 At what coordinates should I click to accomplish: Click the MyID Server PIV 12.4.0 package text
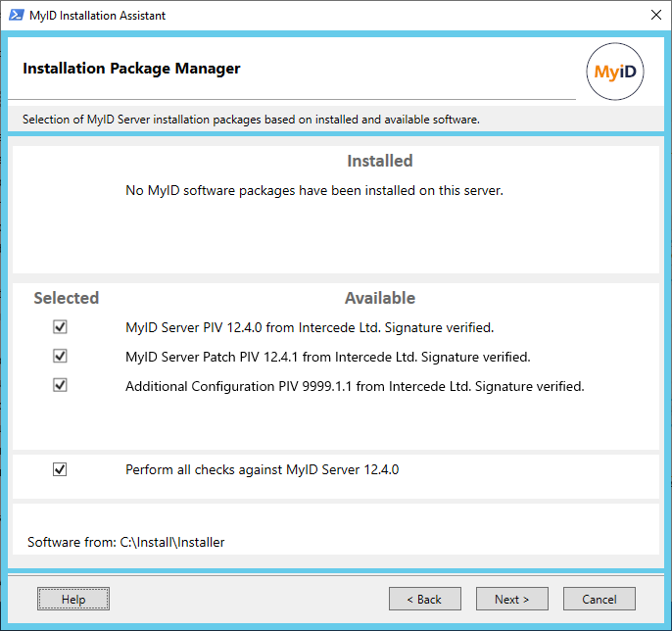[x=310, y=327]
